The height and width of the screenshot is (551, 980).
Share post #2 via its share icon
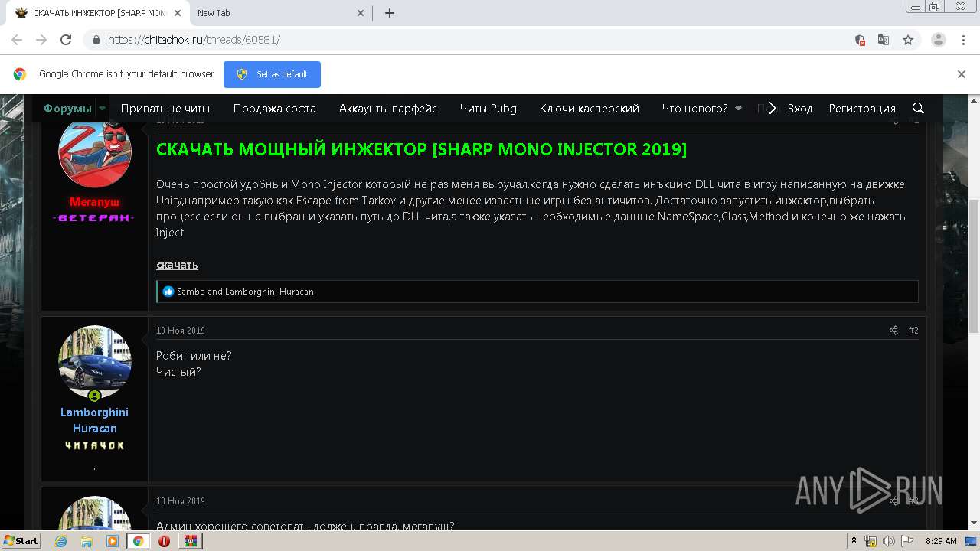(893, 331)
